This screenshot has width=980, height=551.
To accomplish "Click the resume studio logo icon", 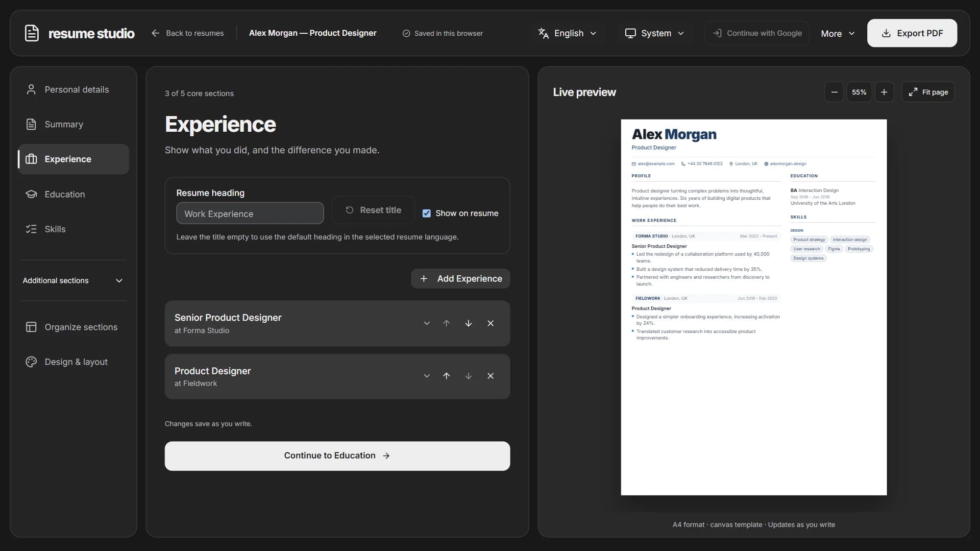I will coord(32,33).
